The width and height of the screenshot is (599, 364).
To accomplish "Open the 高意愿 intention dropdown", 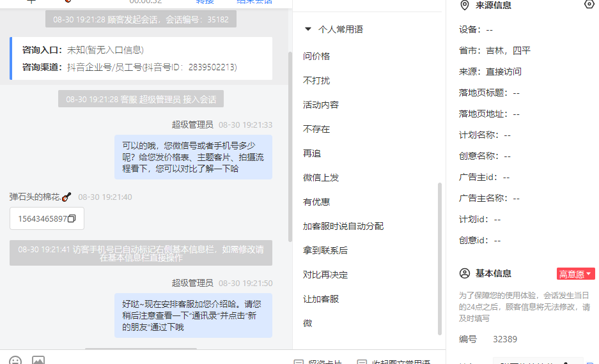I will pyautogui.click(x=575, y=274).
